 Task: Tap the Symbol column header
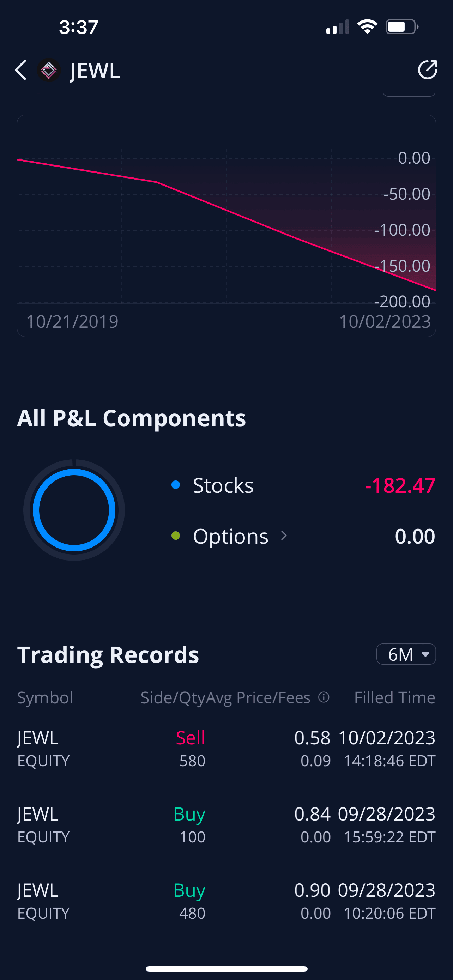(x=45, y=697)
